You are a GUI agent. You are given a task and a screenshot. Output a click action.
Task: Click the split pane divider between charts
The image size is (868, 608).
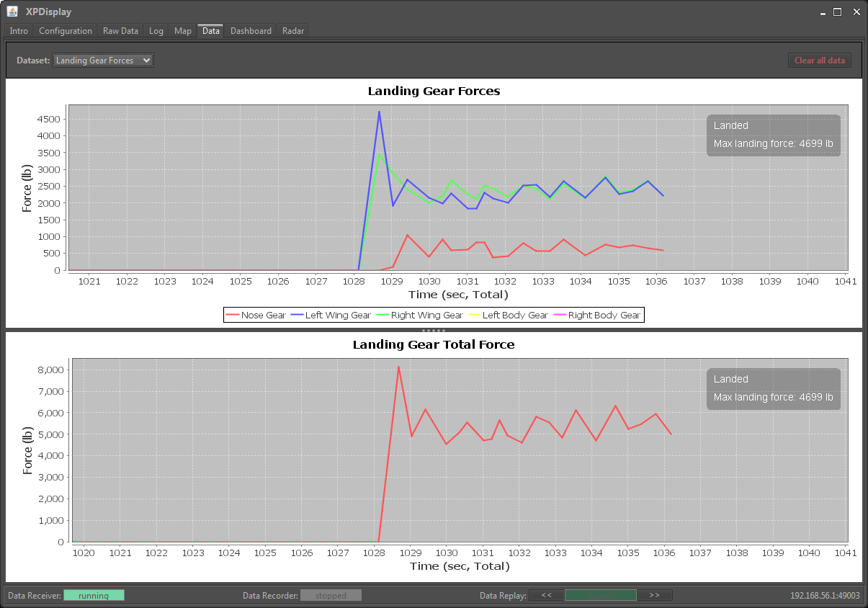pyautogui.click(x=434, y=330)
